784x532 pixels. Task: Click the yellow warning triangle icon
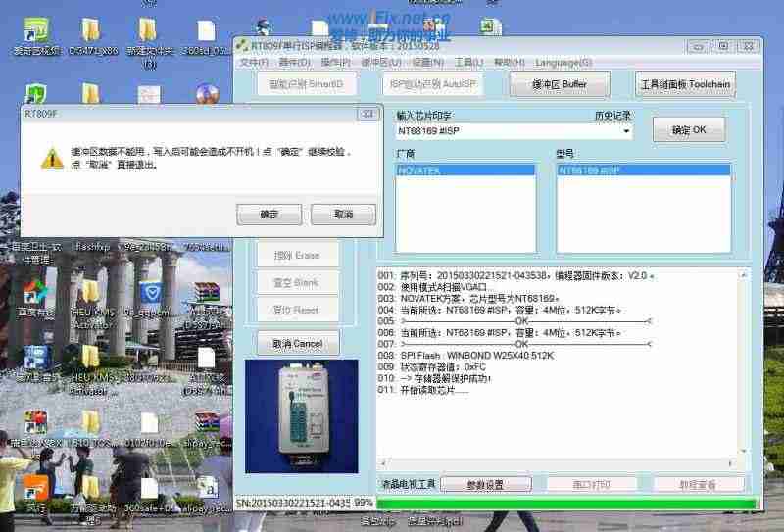point(52,159)
